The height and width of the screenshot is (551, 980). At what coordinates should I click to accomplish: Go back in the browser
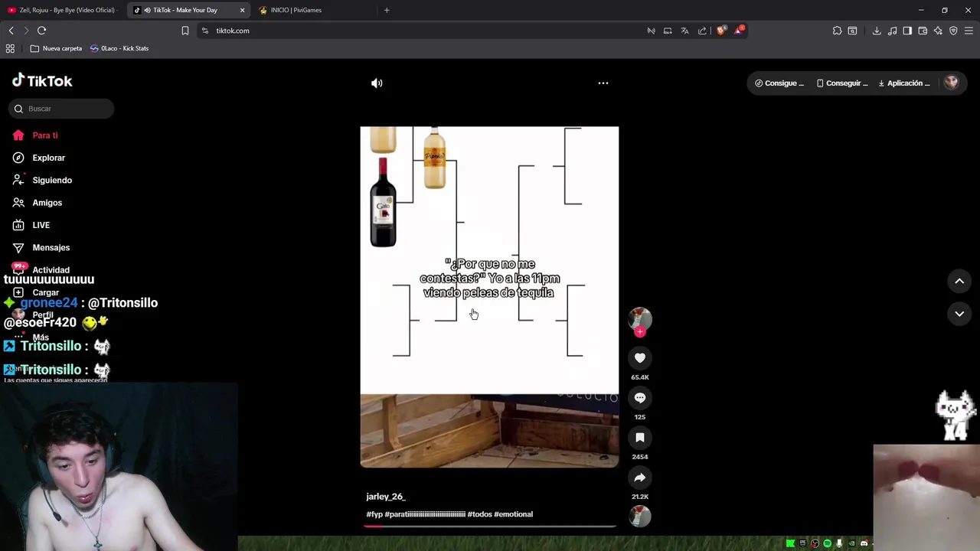[x=11, y=31]
